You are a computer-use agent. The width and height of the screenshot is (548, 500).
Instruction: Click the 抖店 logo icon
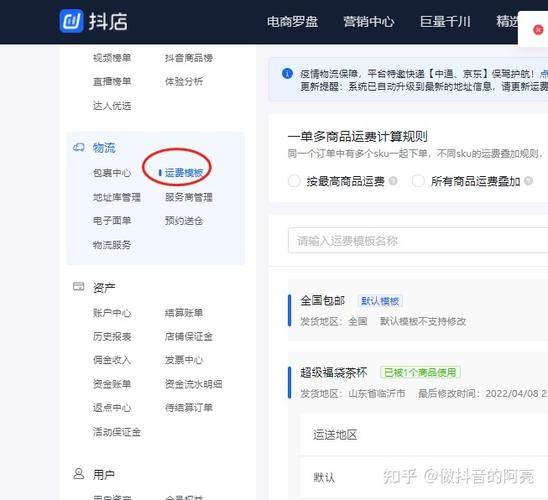pyautogui.click(x=71, y=21)
